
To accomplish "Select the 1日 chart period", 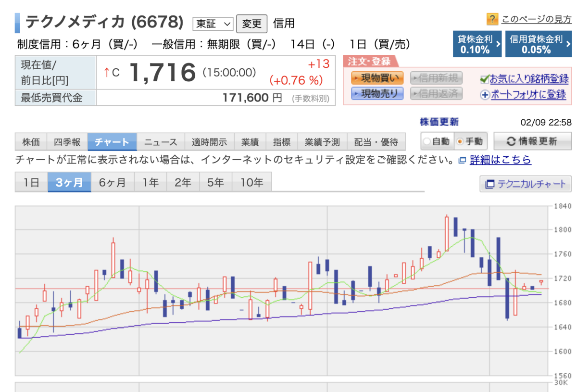I will (31, 182).
